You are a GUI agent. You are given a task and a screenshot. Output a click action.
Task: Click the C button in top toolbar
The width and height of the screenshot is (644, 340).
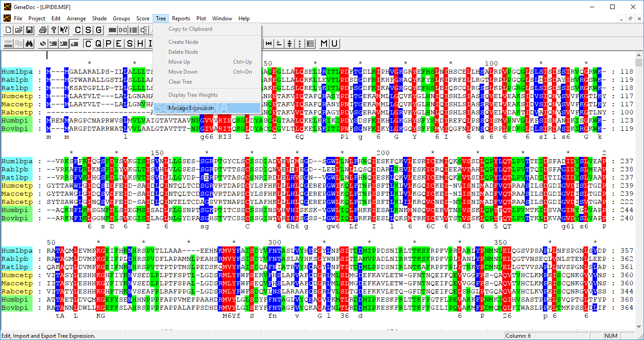tap(78, 30)
